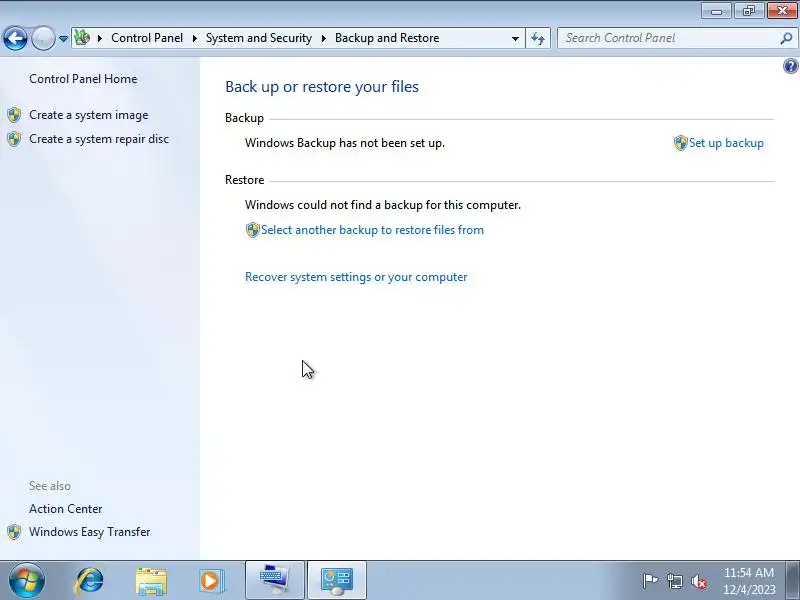Click shield icon beside Create a system repair disc
This screenshot has height=600, width=800.
pos(14,139)
